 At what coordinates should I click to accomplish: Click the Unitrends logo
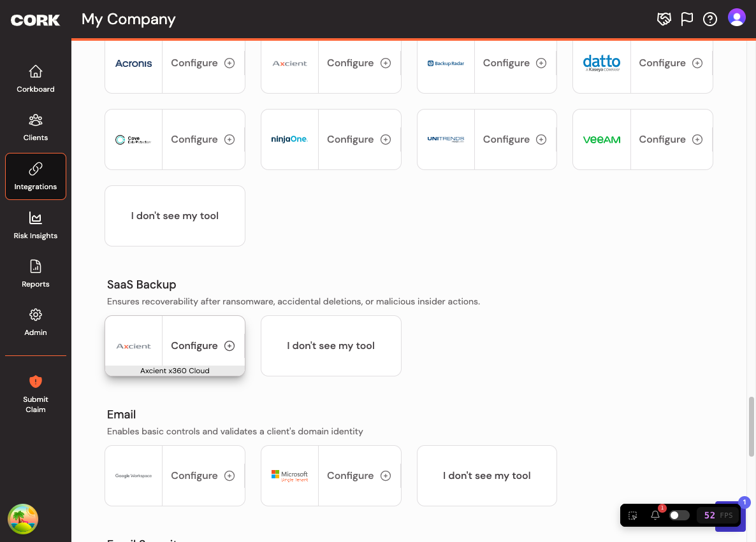446,139
